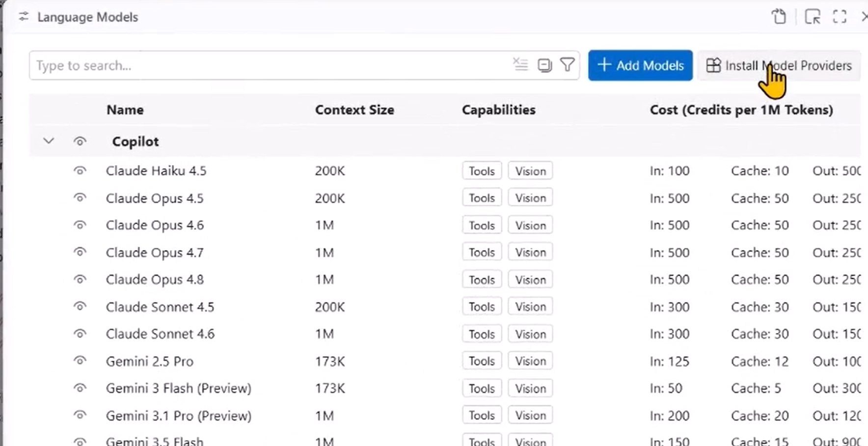Toggle visibility of Gemini 2.5 Pro
This screenshot has height=446, width=868.
[x=80, y=361]
